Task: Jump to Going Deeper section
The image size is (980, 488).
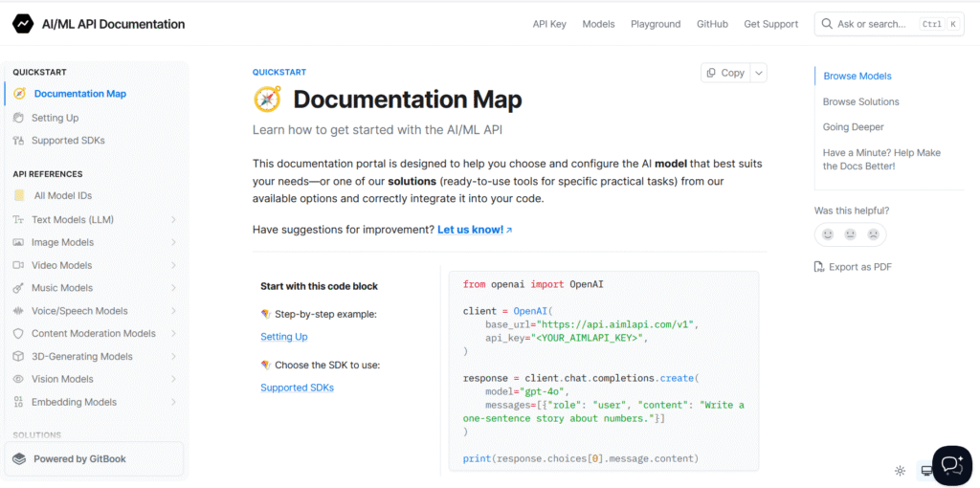Action: [853, 127]
